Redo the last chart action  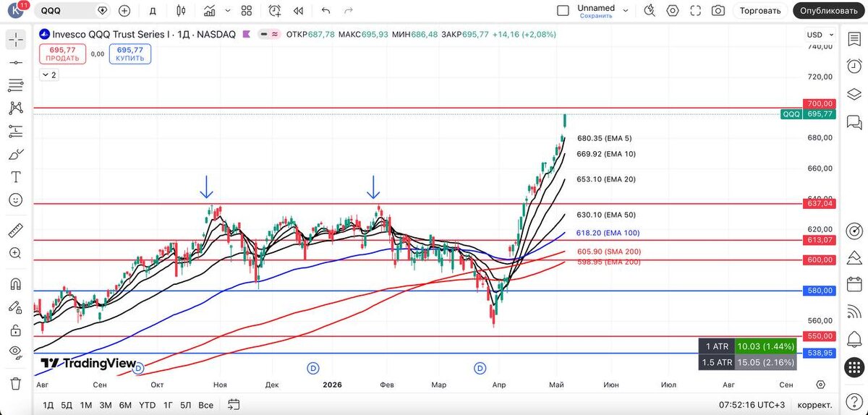[349, 11]
